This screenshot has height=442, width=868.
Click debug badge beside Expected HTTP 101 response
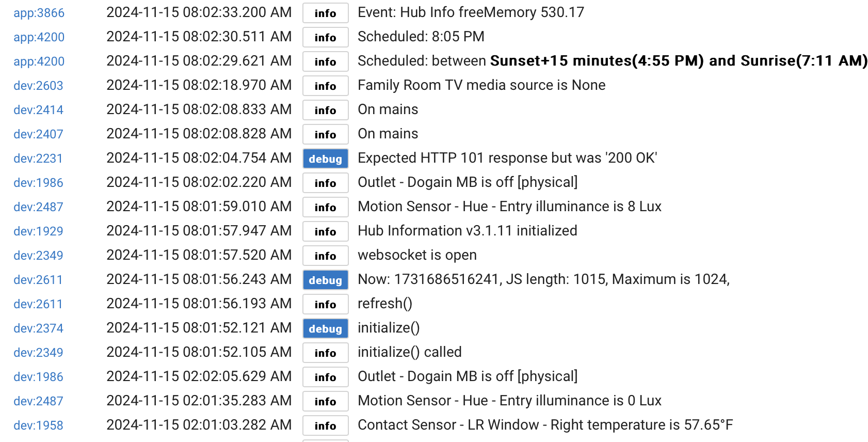coord(325,159)
